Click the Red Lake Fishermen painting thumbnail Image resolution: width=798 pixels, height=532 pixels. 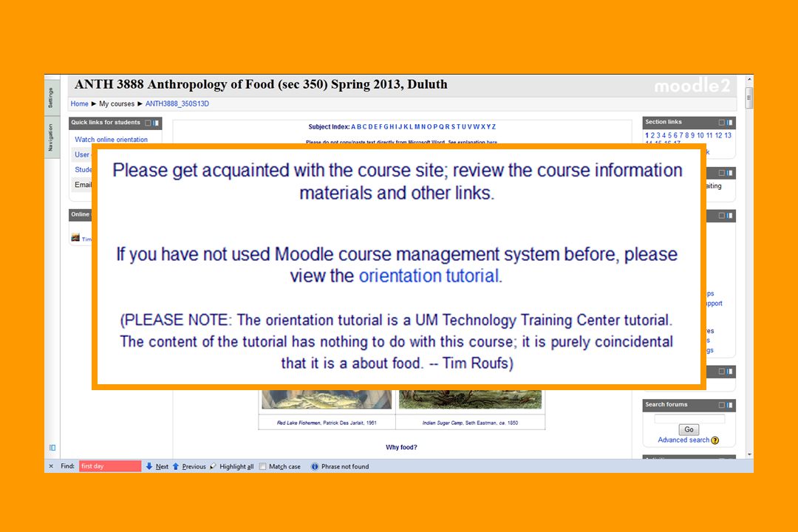pyautogui.click(x=327, y=399)
